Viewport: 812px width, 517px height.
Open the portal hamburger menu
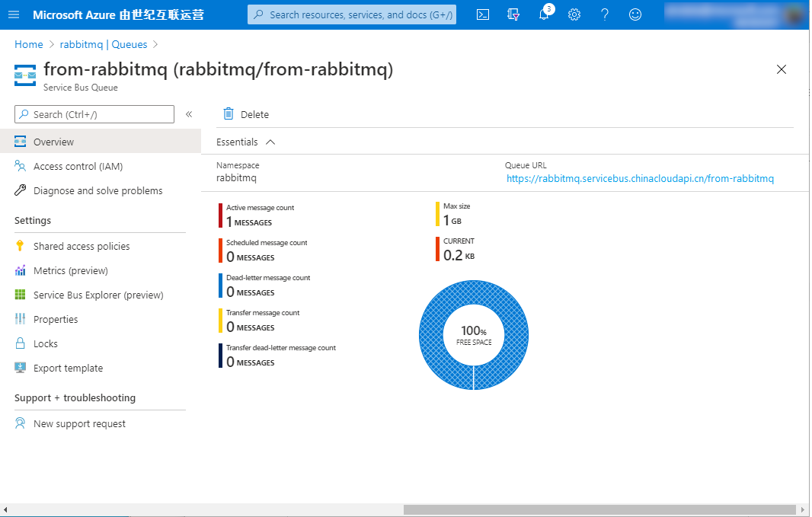click(x=14, y=14)
